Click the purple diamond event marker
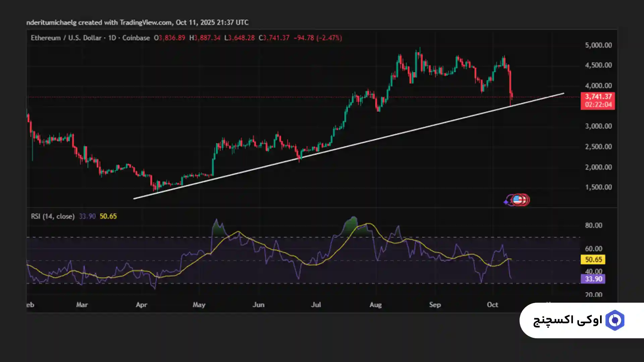This screenshot has width=644, height=362. coord(506,202)
